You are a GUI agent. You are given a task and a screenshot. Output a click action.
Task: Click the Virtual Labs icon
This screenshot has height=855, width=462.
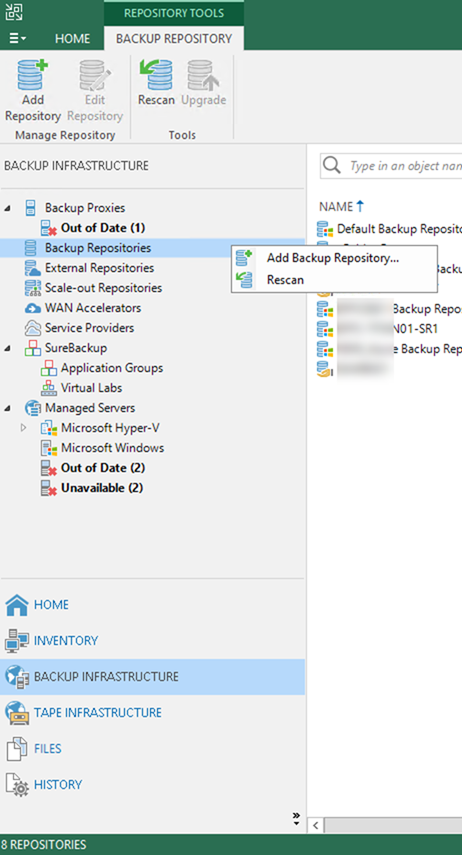click(49, 388)
